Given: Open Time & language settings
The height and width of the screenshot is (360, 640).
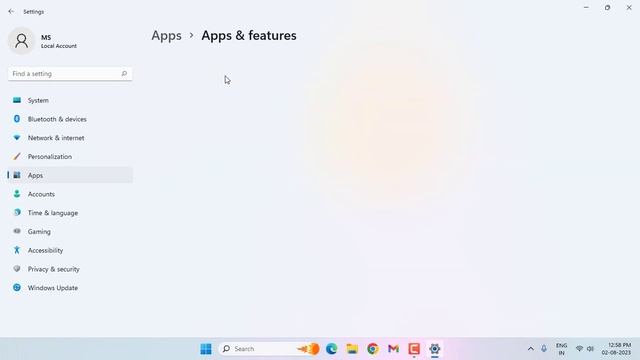Looking at the screenshot, I should coord(70,213).
